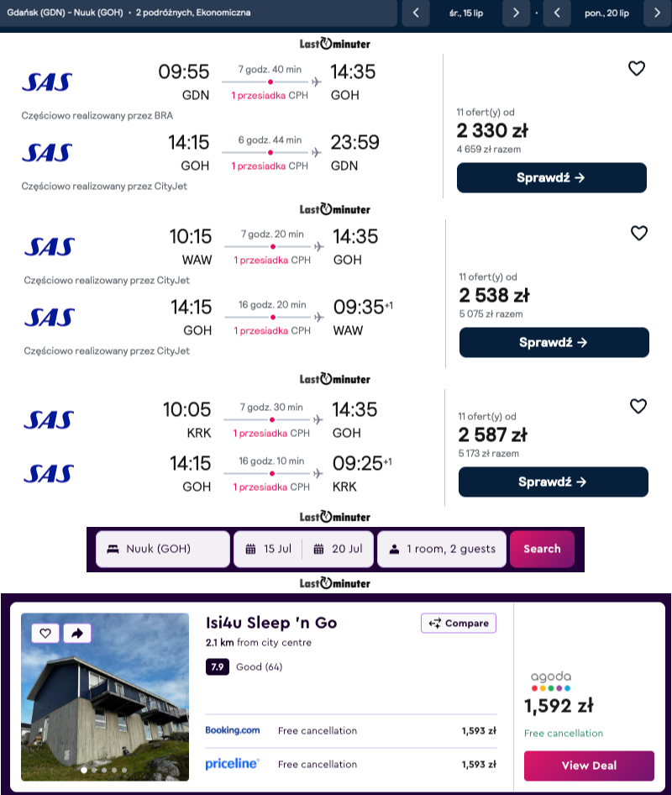Go to next return date after pon., 20 lip
The width and height of the screenshot is (672, 795).
click(x=658, y=13)
